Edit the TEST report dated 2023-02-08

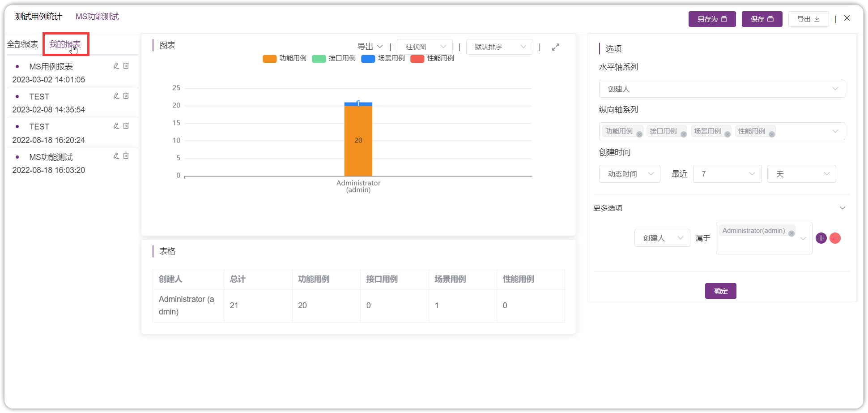[x=116, y=96]
